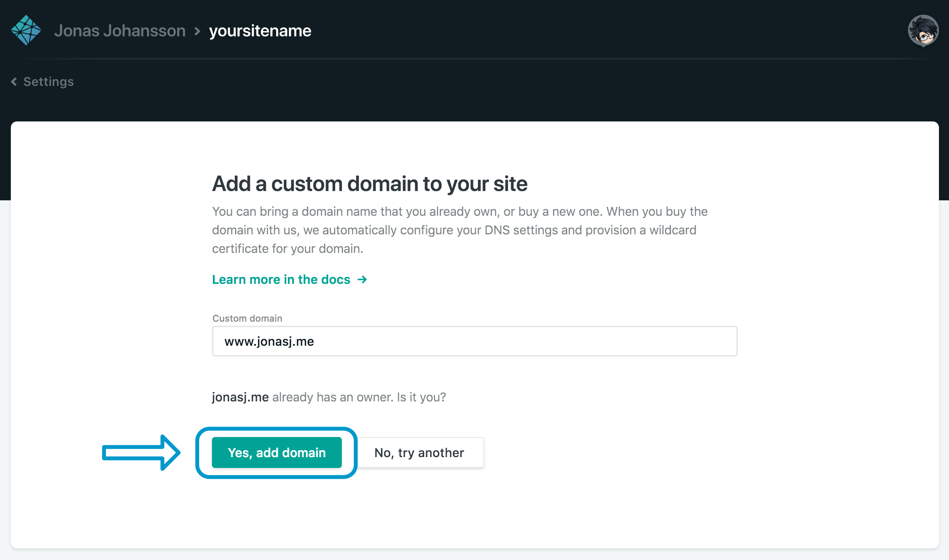Image resolution: width=949 pixels, height=560 pixels.
Task: Confirm with Yes, add domain button
Action: [x=277, y=452]
